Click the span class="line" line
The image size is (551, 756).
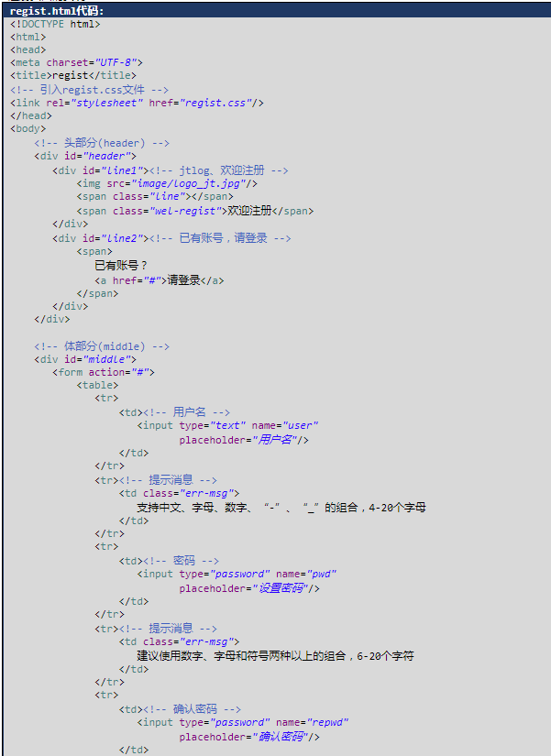pyautogui.click(x=155, y=197)
